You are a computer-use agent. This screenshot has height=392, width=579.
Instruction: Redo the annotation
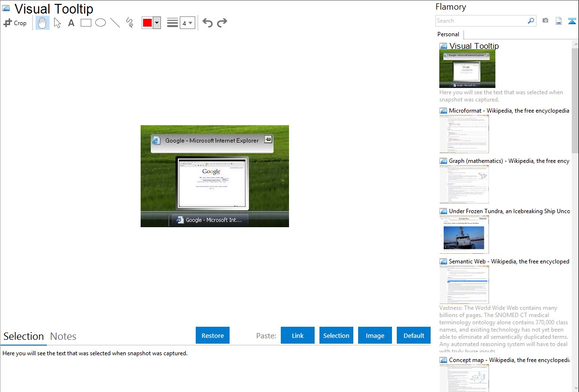[222, 23]
